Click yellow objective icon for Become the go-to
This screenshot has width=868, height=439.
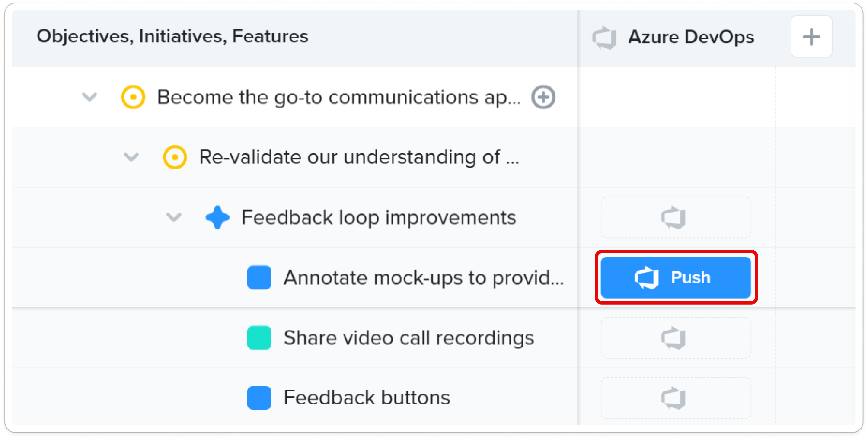[133, 97]
